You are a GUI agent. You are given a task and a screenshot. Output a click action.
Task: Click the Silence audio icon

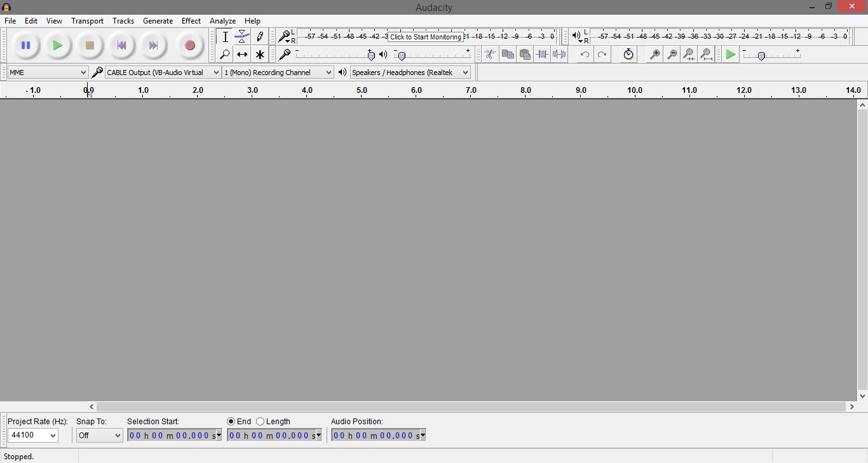click(x=559, y=55)
